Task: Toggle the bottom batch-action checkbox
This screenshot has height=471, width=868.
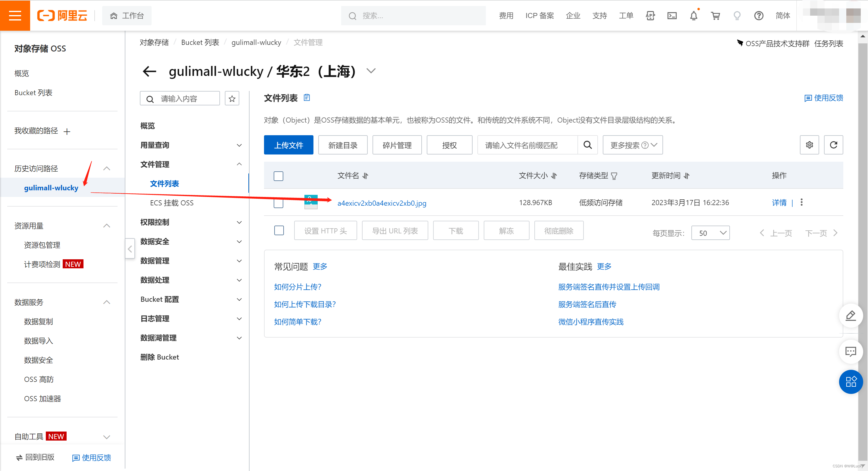Action: coord(279,231)
